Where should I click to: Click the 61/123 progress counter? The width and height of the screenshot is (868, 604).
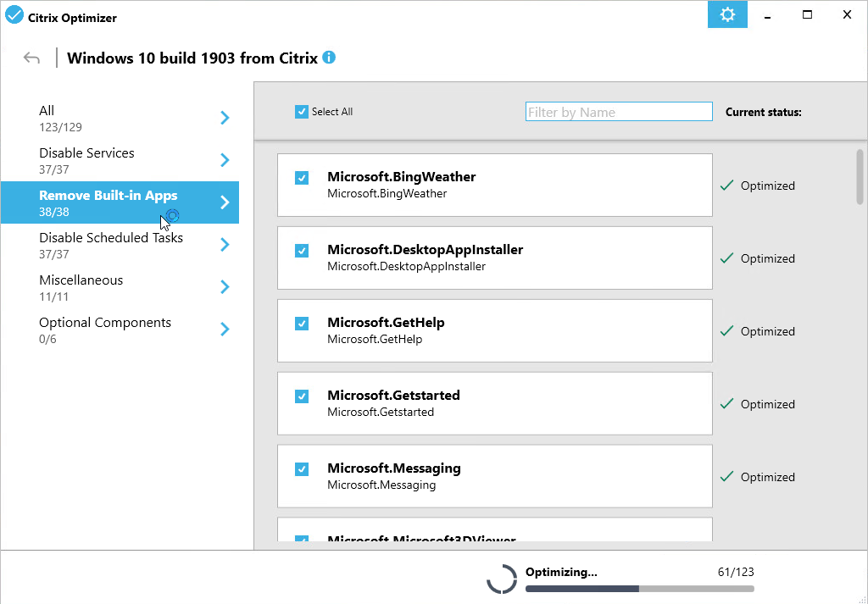pyautogui.click(x=736, y=572)
